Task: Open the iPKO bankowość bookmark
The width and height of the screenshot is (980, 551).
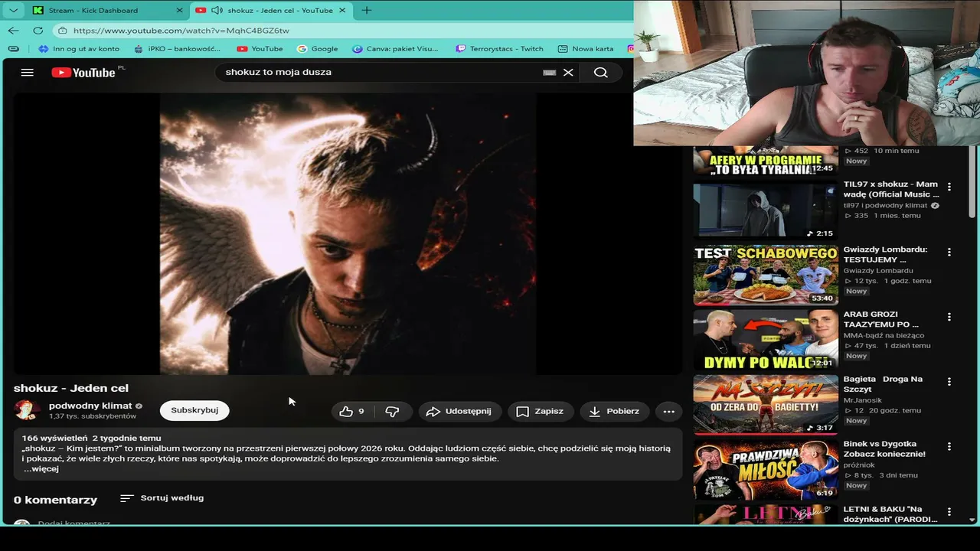Action: coord(177,48)
